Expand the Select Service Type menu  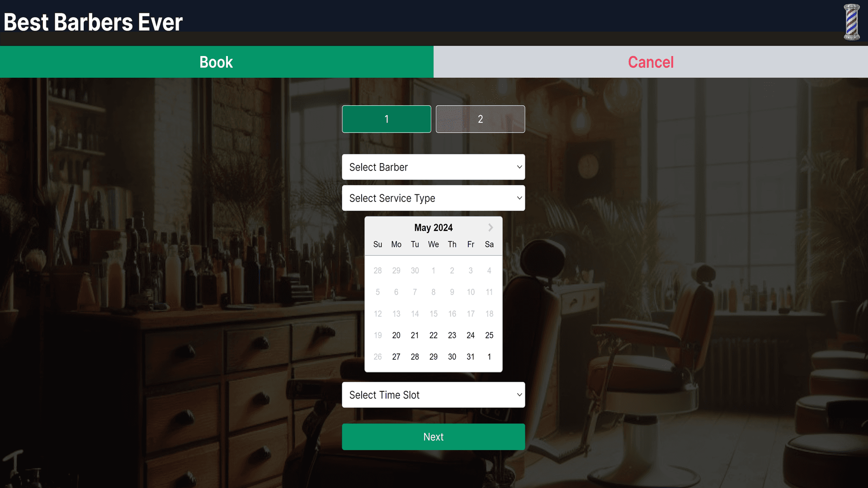(434, 198)
